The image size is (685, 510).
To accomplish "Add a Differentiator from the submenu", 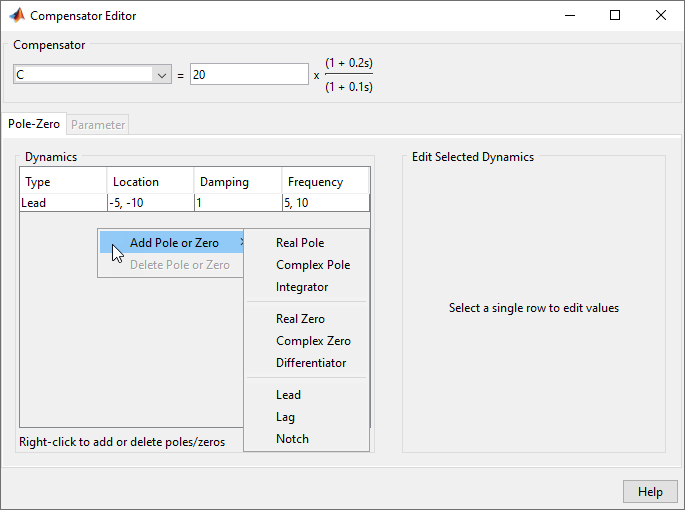I will click(x=311, y=363).
